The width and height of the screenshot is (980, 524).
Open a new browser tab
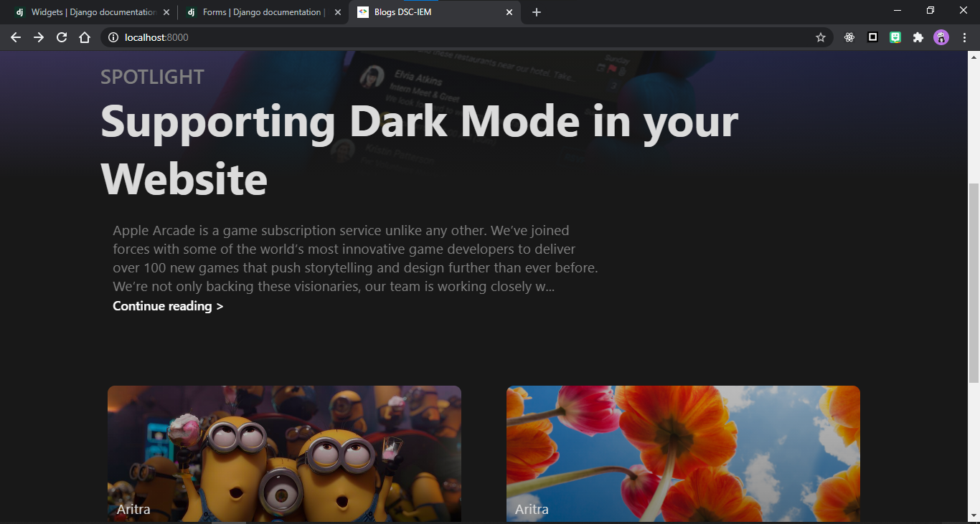537,12
